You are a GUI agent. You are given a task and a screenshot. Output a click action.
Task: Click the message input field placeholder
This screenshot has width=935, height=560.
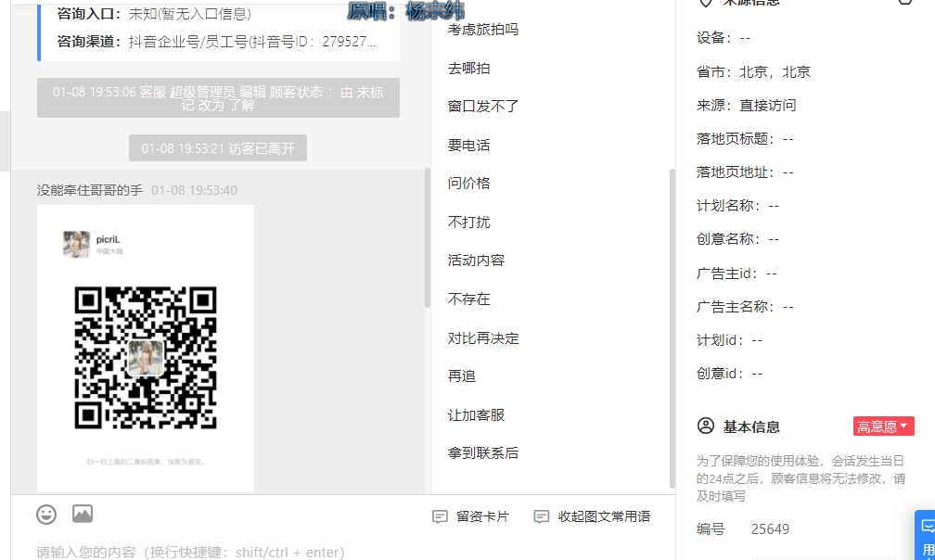pos(190,553)
